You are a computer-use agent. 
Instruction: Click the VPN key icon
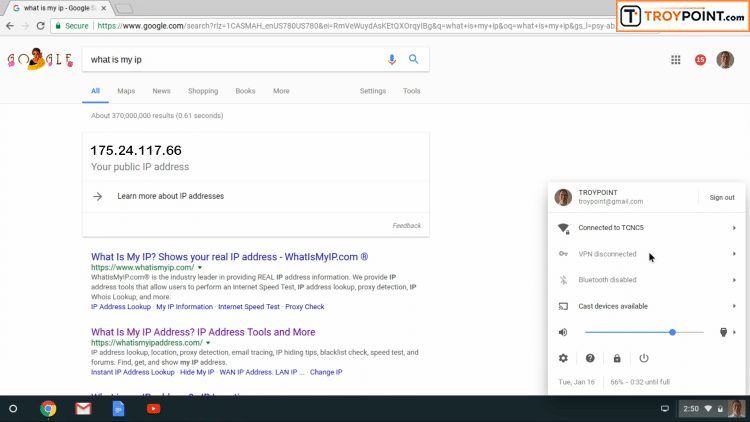(563, 254)
